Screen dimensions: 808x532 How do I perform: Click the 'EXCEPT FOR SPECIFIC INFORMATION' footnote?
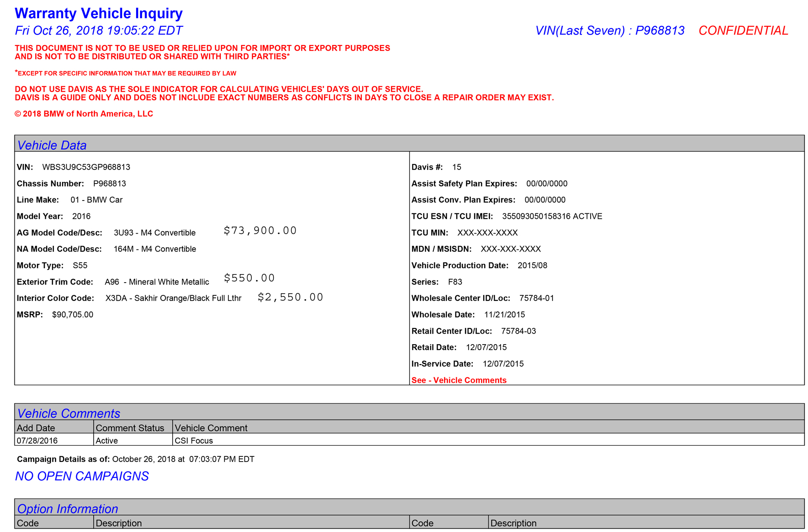[125, 73]
